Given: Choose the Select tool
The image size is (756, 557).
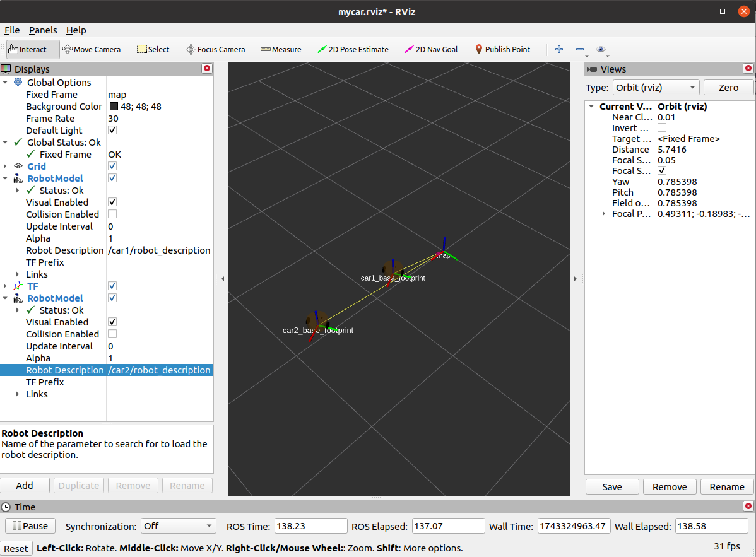Looking at the screenshot, I should (x=153, y=50).
